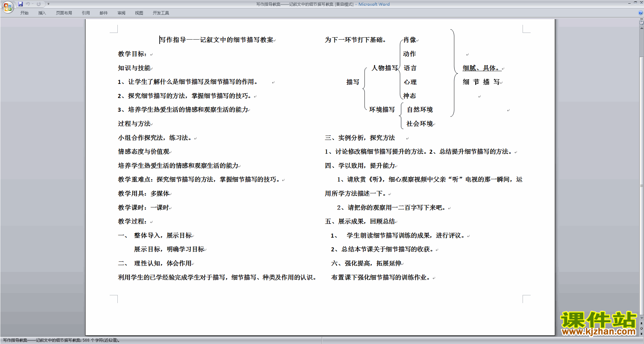Image resolution: width=644 pixels, height=344 pixels.
Task: Click the Redo icon
Action: (39, 4)
